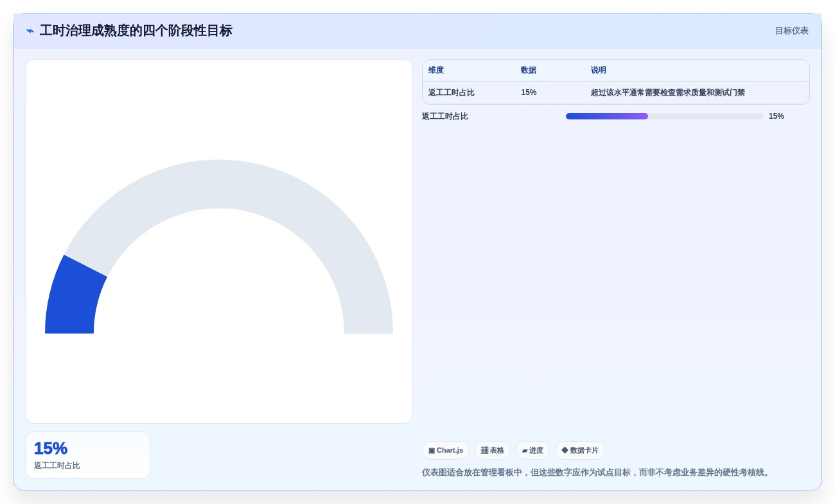Viewport: 835px width, 504px height.
Task: Click the 返工工时占比 label left of progress bar
Action: [x=445, y=116]
